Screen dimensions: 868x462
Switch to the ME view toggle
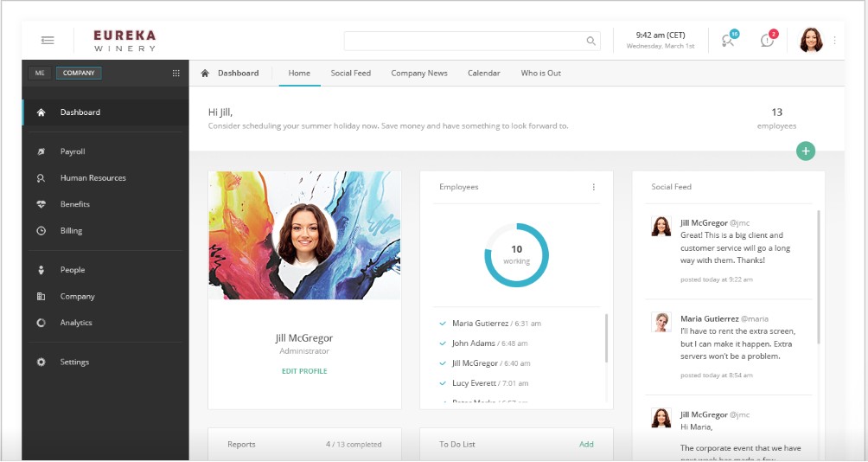pyautogui.click(x=40, y=74)
